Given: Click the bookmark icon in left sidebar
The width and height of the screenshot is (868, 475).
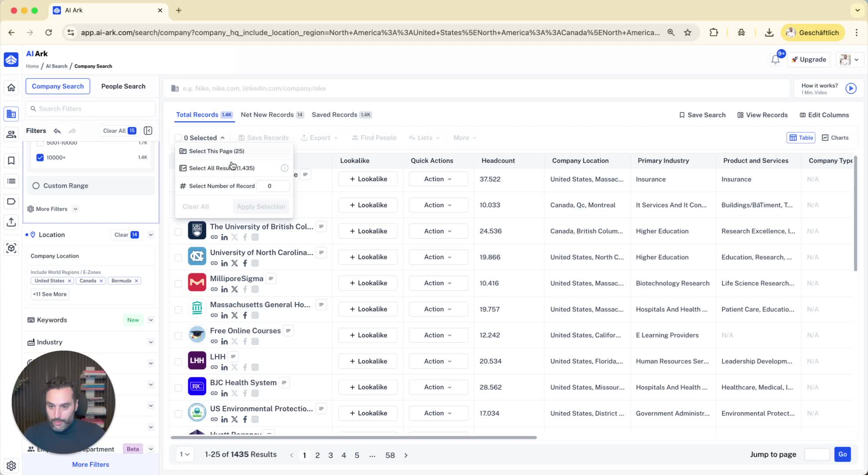Looking at the screenshot, I should (11, 161).
